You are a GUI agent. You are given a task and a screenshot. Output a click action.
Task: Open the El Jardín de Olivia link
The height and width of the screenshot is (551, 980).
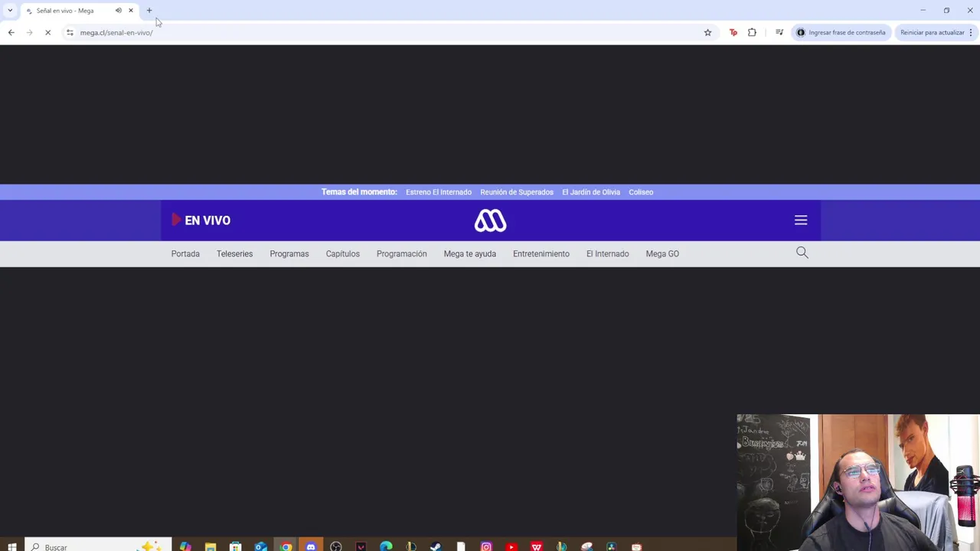pyautogui.click(x=591, y=192)
